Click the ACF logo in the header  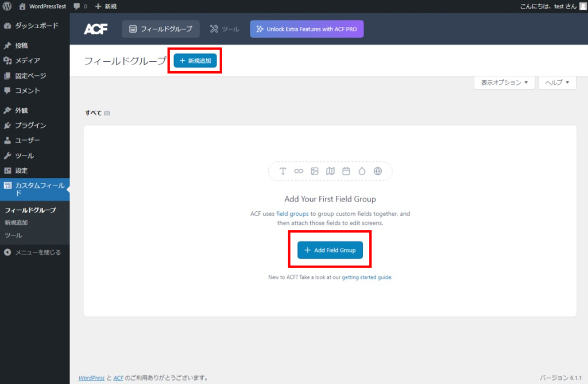[95, 28]
